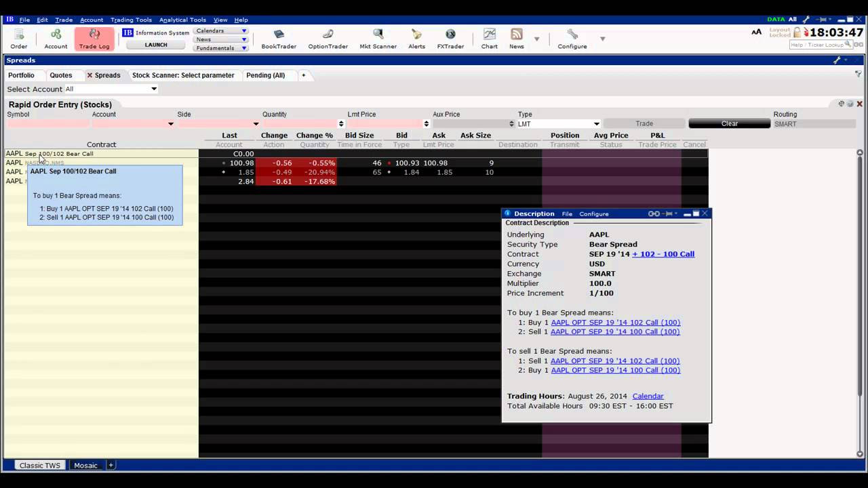
Task: Switch to the Quotes tab
Action: (x=61, y=75)
